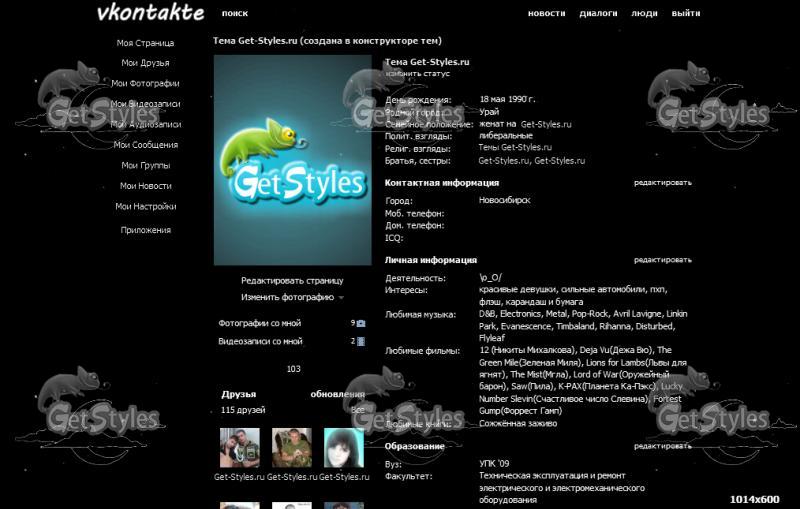Open Видеозаписи со мной

(x=260, y=341)
